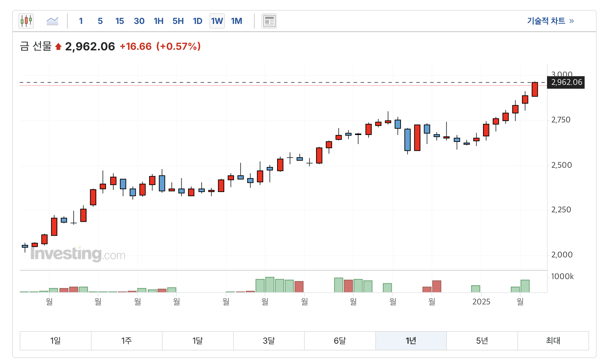611x364 pixels.
Task: Set interval to 5H
Action: (x=178, y=21)
